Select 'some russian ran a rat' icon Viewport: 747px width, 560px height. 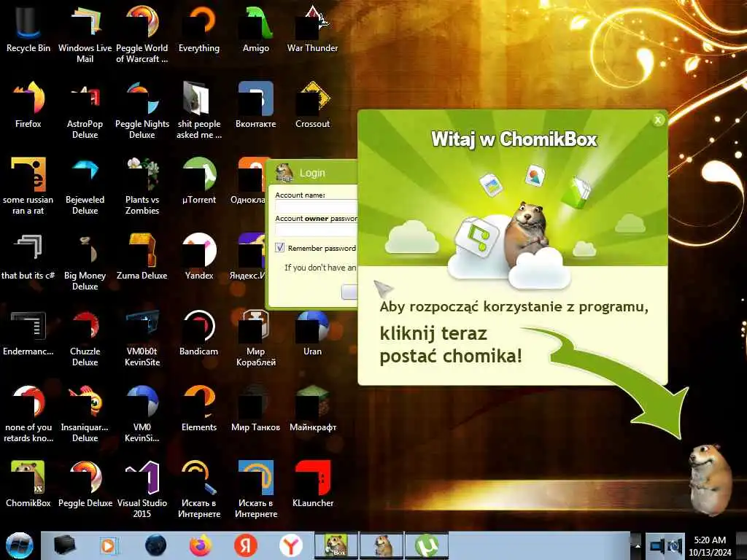(x=28, y=186)
